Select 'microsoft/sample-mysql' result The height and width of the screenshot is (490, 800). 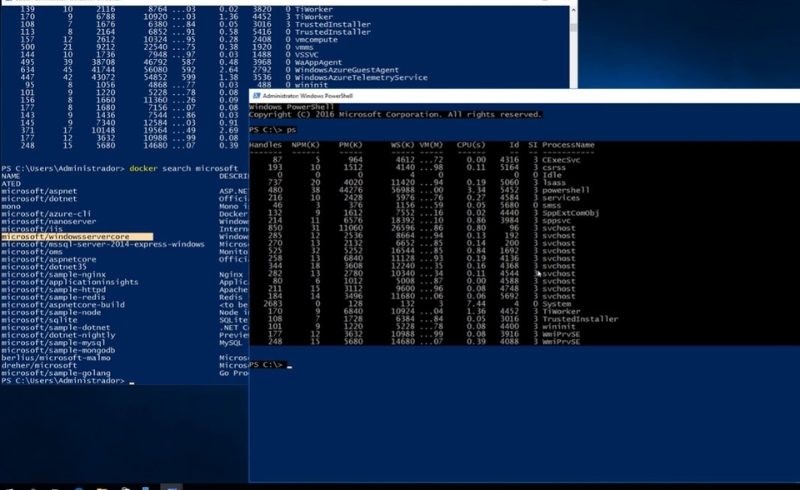[x=54, y=342]
